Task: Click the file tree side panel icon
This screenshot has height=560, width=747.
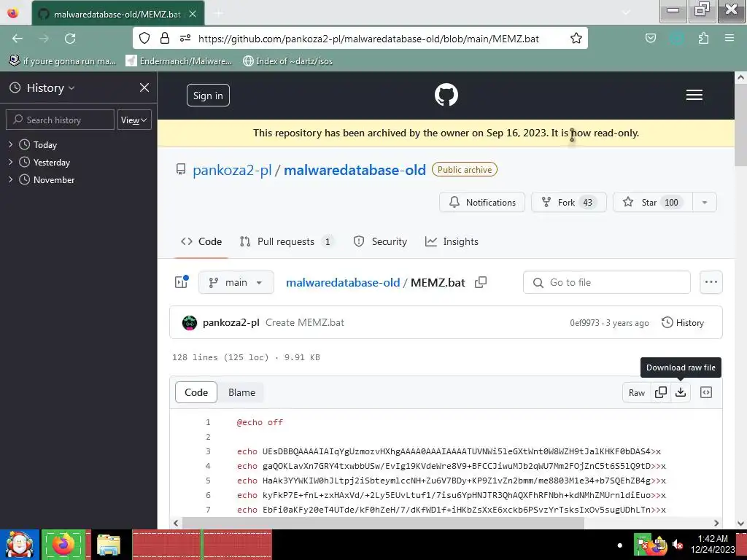Action: pyautogui.click(x=181, y=282)
